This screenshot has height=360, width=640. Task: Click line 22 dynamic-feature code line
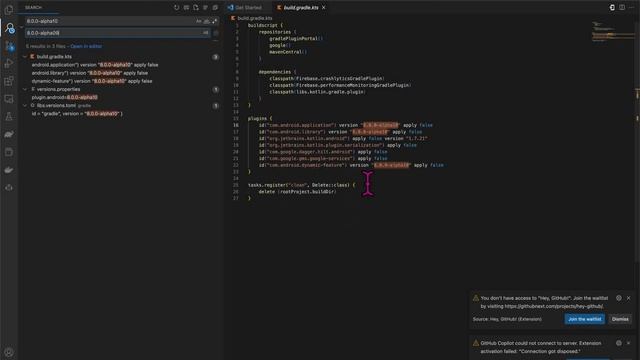pyautogui.click(x=351, y=165)
